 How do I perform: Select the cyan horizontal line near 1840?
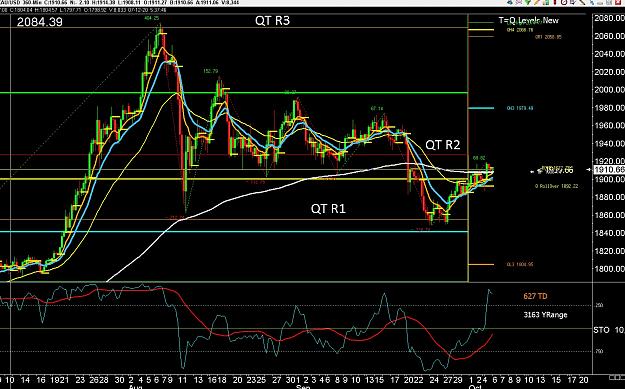(x=234, y=232)
